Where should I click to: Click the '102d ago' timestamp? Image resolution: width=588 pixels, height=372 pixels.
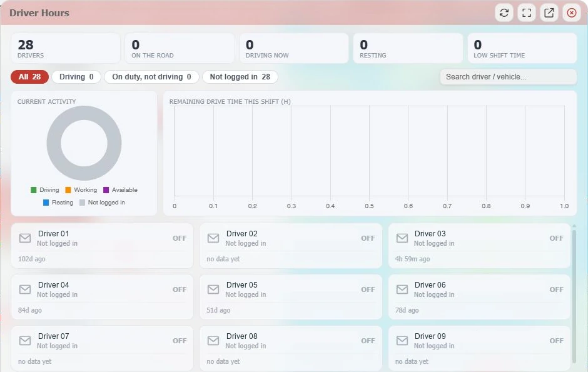(32, 259)
